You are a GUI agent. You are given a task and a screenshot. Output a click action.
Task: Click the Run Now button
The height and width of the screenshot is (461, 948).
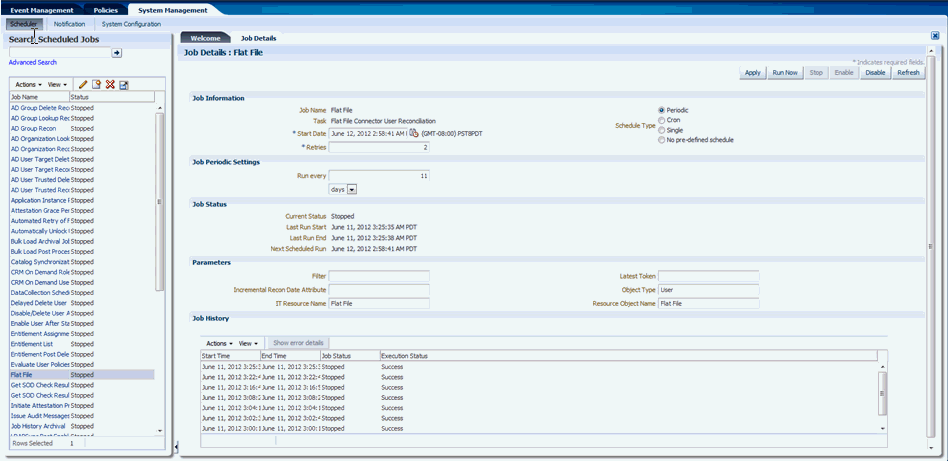785,73
